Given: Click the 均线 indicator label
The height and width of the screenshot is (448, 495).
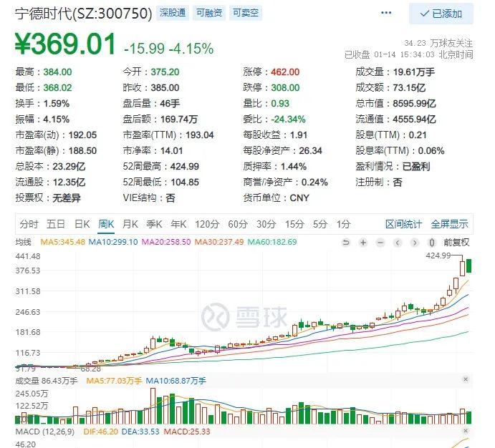Looking at the screenshot, I should click(x=24, y=242).
